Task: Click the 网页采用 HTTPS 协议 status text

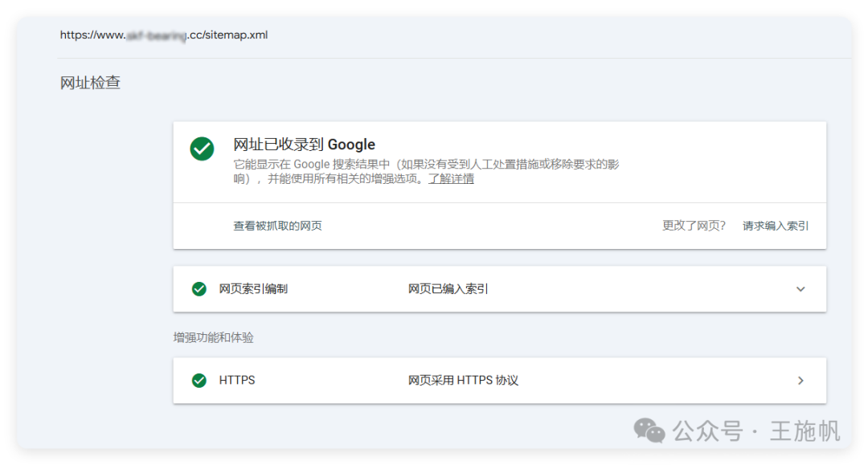Action: coord(465,380)
